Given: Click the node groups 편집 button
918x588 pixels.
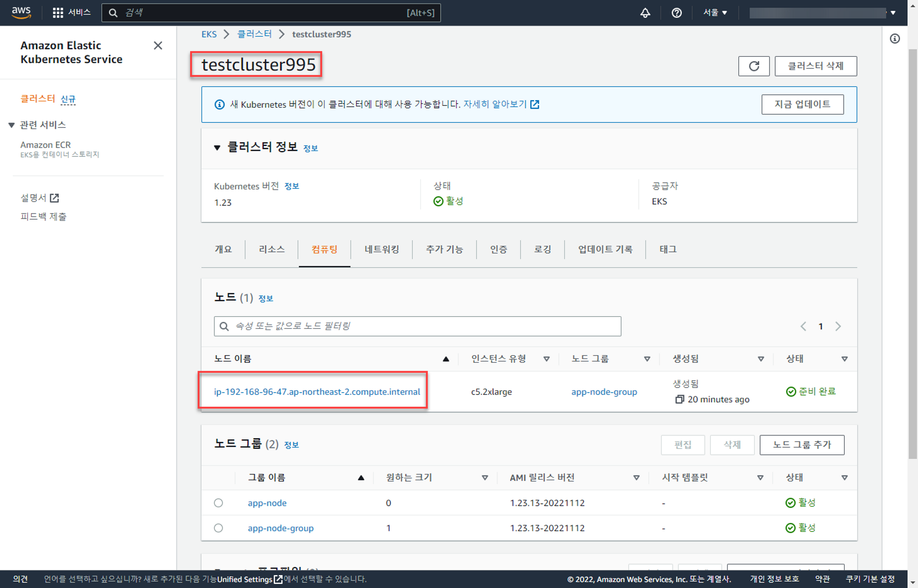Looking at the screenshot, I should tap(683, 445).
